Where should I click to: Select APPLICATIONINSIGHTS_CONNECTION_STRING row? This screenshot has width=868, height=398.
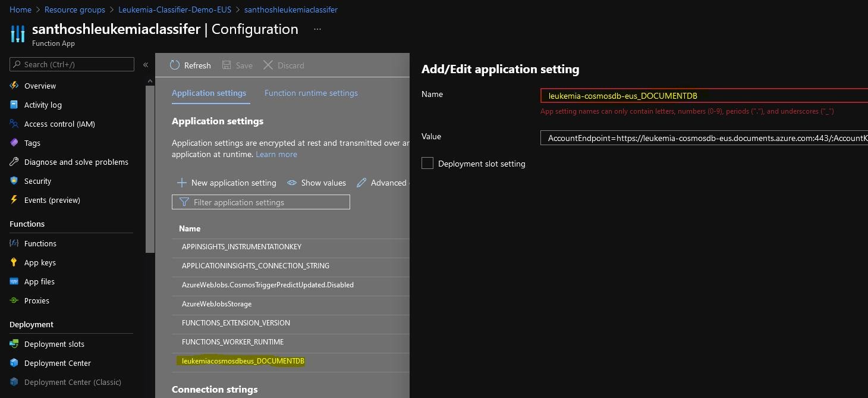click(291, 266)
